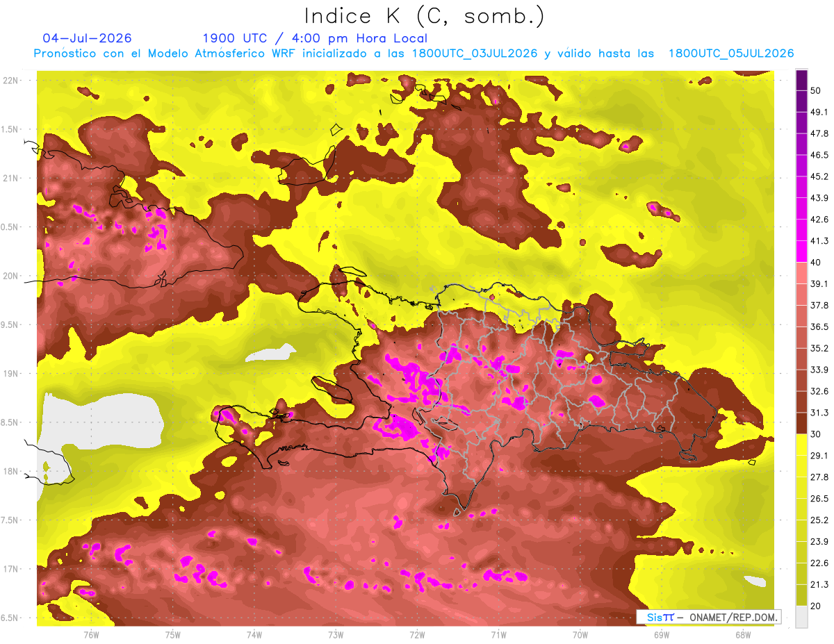The width and height of the screenshot is (834, 644).
Task: Click legend value "21.3"
Action: (819, 585)
